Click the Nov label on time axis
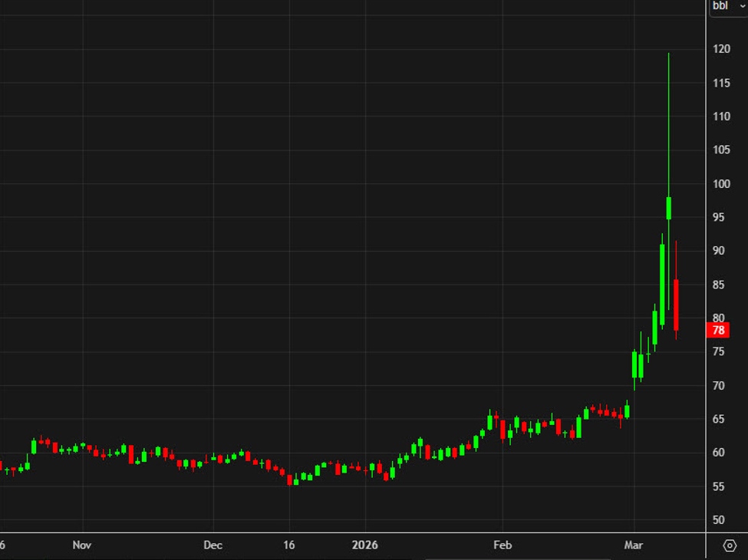The width and height of the screenshot is (748, 560). click(x=82, y=545)
